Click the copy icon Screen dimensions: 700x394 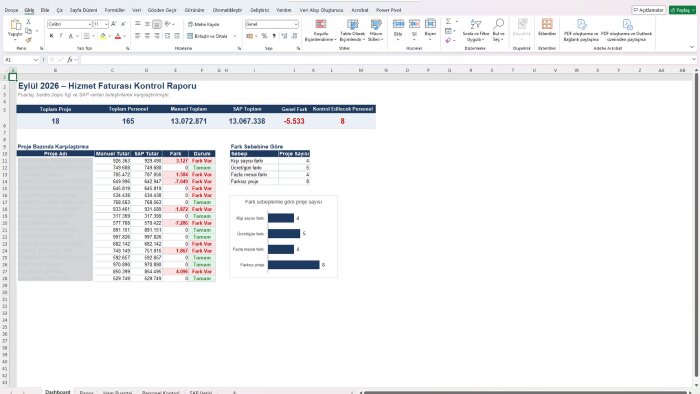(28, 31)
